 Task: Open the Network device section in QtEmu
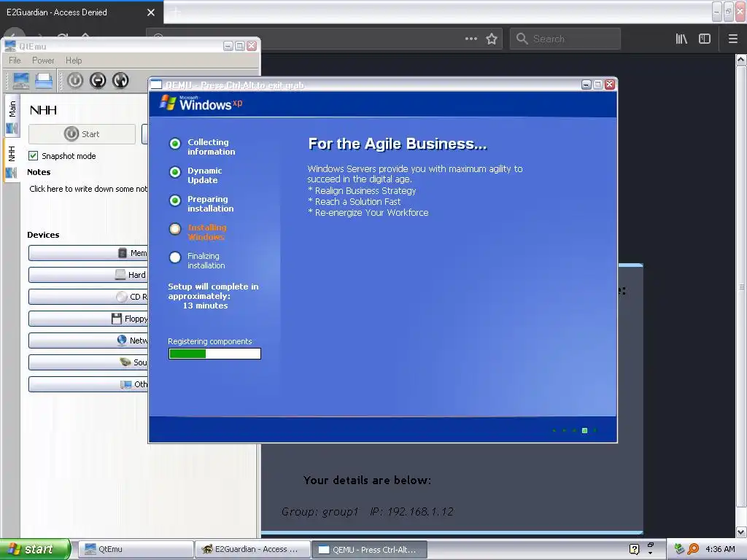tap(88, 341)
